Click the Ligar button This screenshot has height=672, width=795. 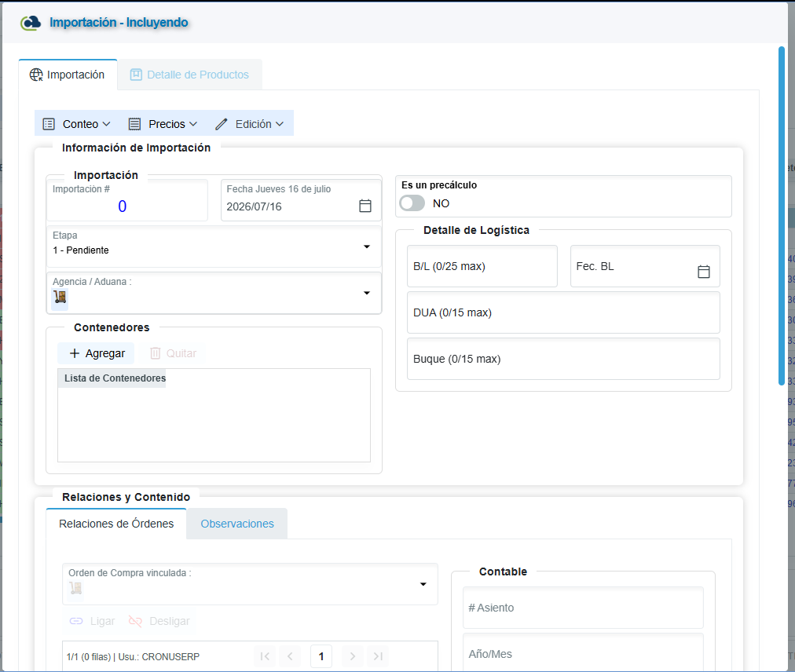coord(92,621)
